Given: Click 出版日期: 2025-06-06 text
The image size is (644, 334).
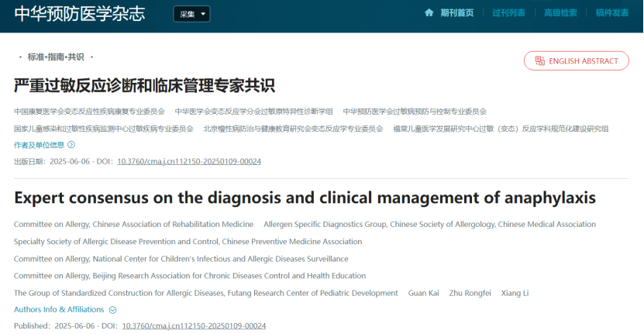Looking at the screenshot, I should pyautogui.click(x=52, y=161).
